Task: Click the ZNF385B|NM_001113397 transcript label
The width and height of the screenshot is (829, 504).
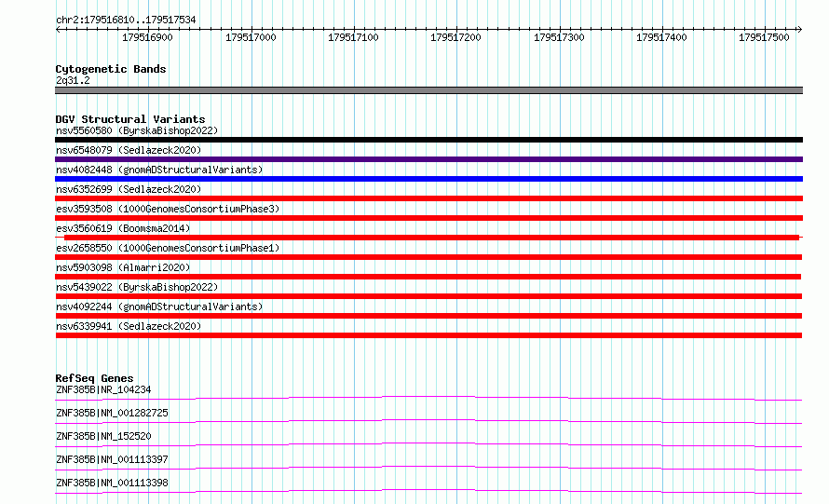Action: [112, 459]
